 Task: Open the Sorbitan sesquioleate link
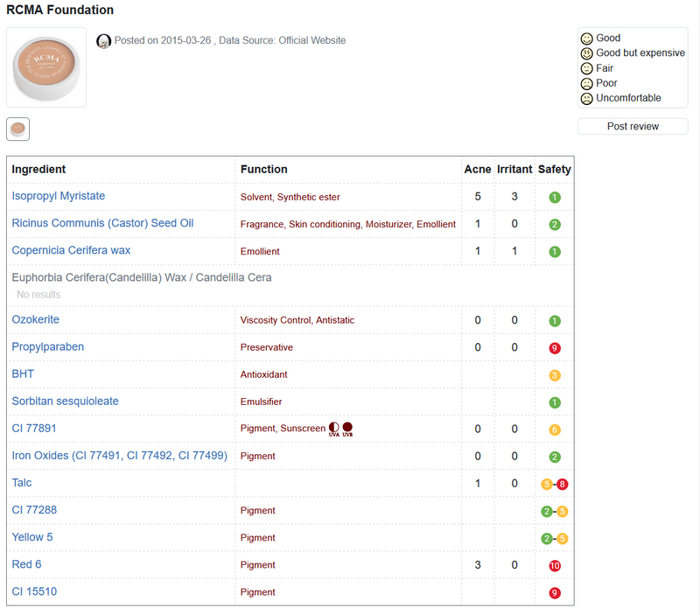click(x=65, y=402)
